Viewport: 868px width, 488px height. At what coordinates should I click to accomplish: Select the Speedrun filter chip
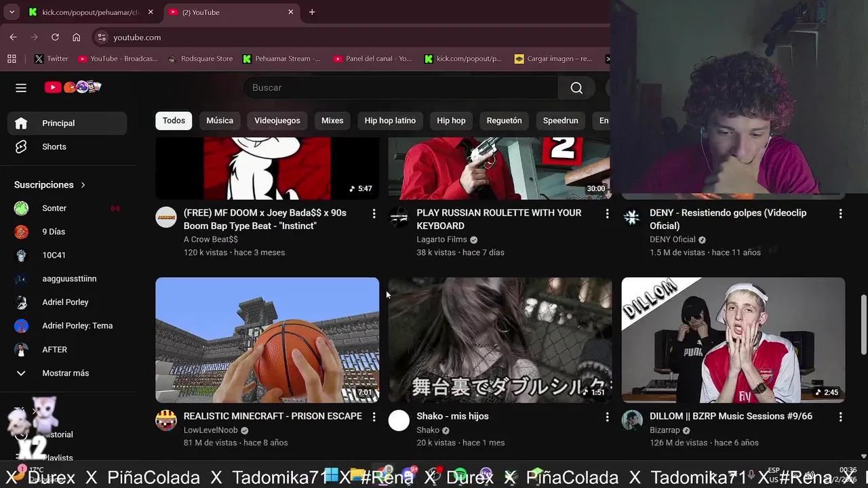coord(561,121)
